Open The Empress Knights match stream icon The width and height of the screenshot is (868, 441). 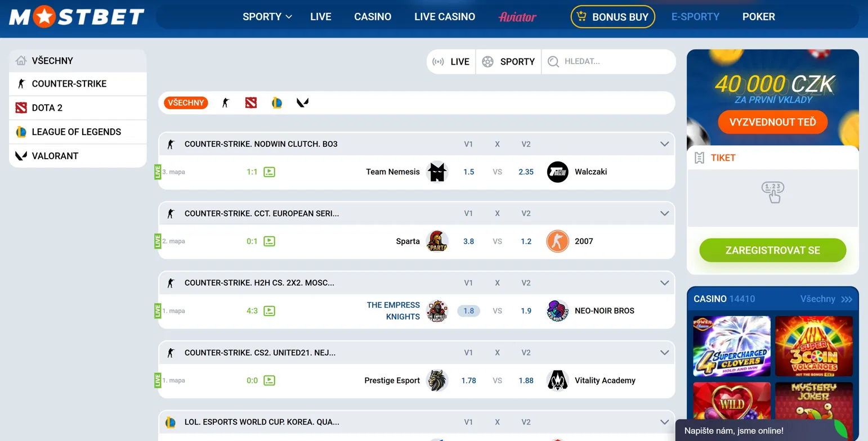click(x=269, y=311)
